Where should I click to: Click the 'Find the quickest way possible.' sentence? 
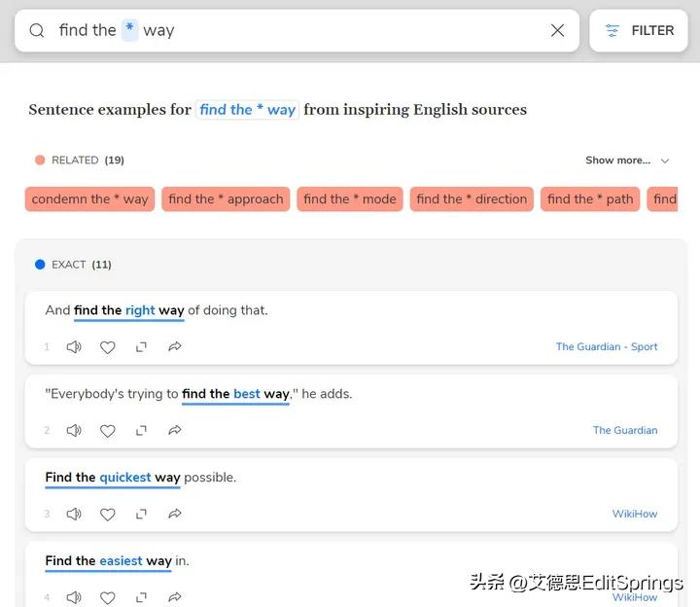pos(141,477)
